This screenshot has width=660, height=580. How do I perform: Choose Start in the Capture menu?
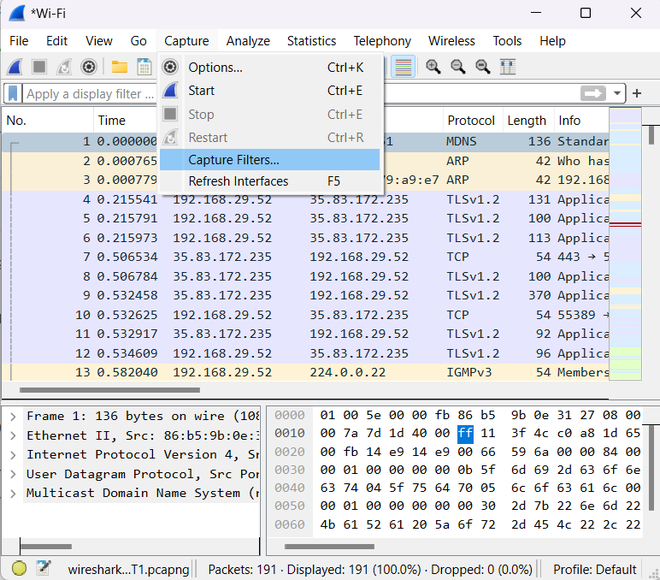click(270, 90)
